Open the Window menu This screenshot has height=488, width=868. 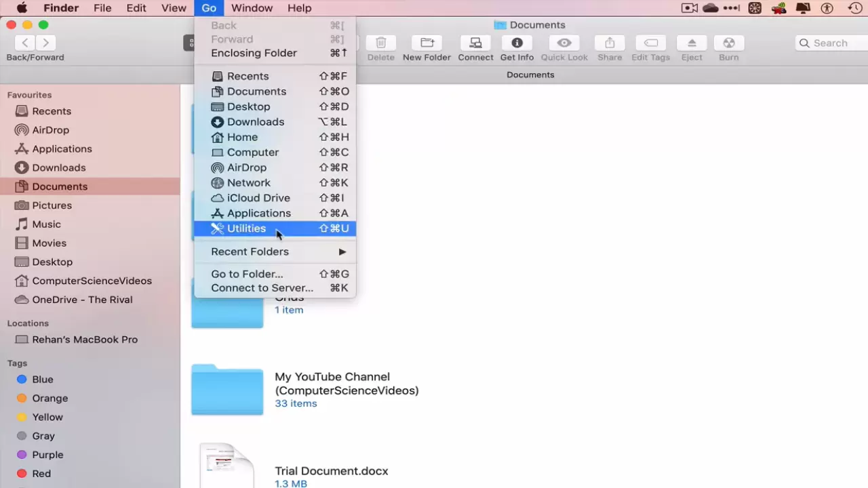[252, 8]
